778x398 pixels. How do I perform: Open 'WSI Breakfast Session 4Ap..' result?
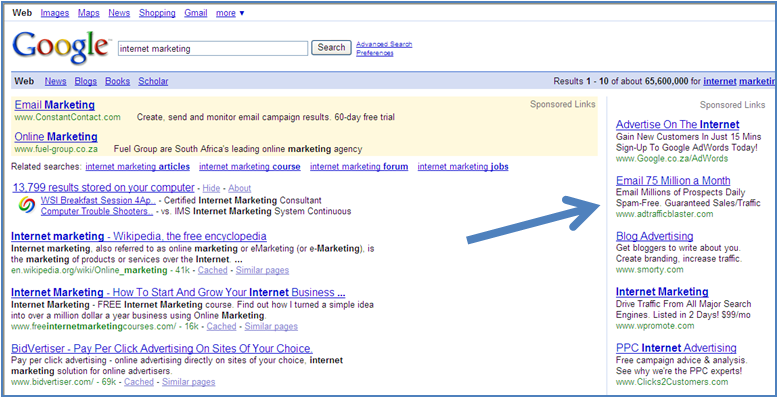click(98, 200)
